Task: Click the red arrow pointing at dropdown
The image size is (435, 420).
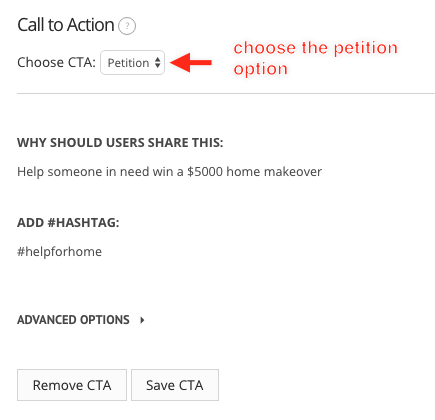Action: (191, 62)
